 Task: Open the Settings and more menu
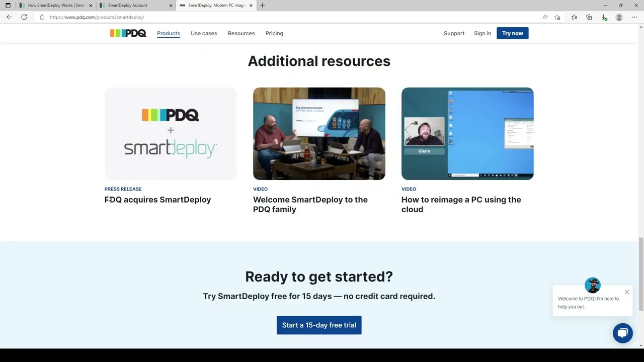[x=634, y=17]
